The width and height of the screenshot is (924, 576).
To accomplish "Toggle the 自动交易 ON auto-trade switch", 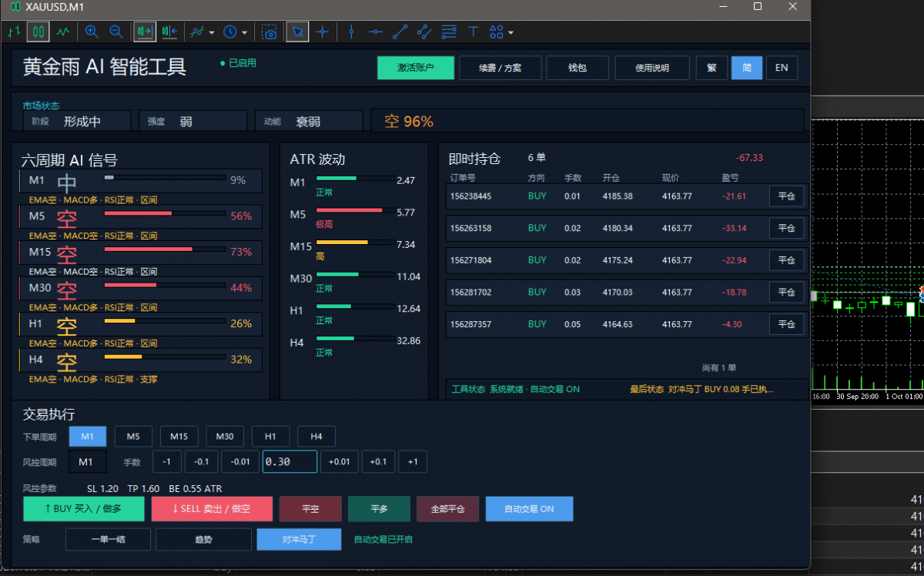I will (529, 509).
